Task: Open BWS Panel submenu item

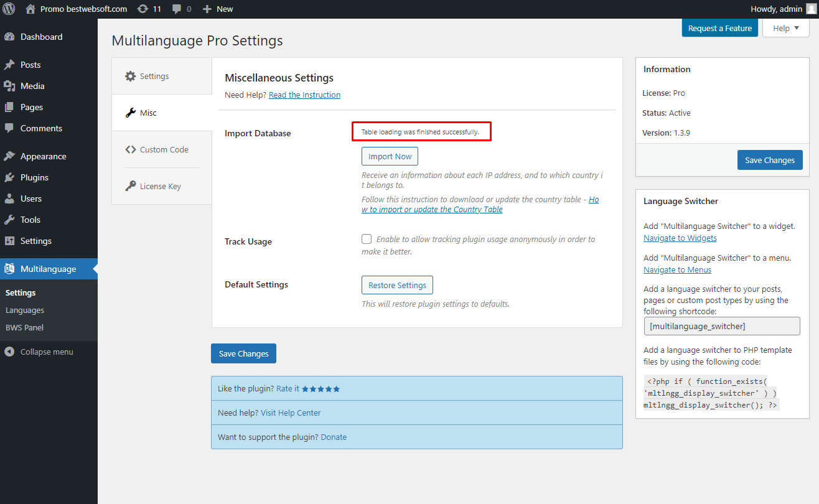Action: point(24,327)
